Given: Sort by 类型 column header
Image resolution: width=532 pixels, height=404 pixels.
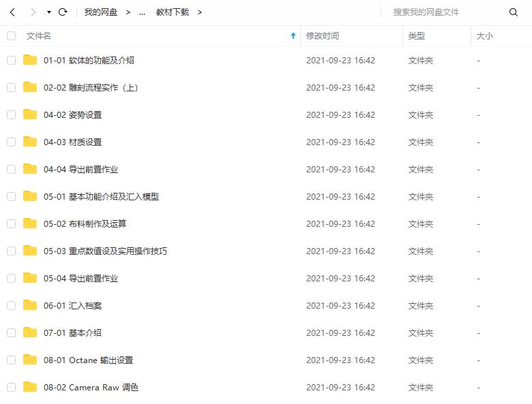Looking at the screenshot, I should tap(416, 35).
